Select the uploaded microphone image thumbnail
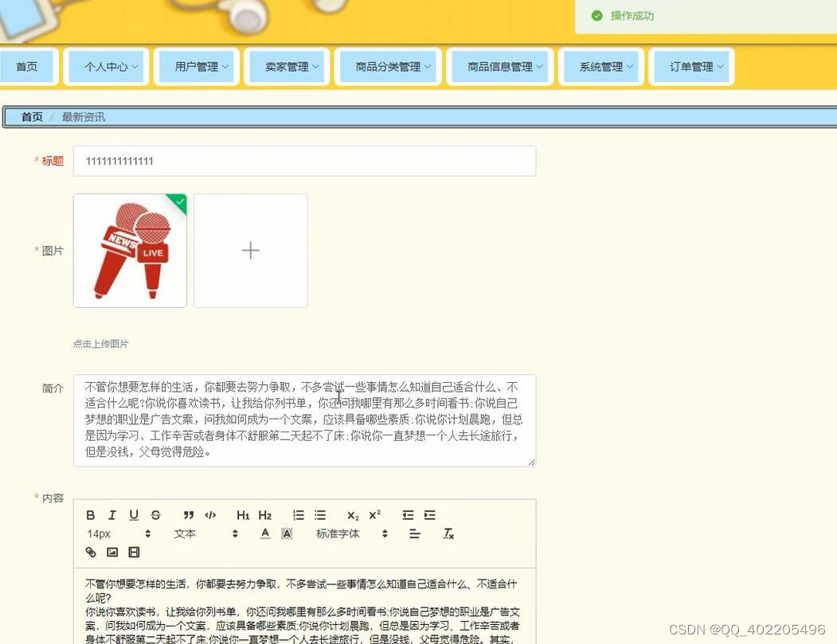The image size is (837, 644). (x=129, y=250)
